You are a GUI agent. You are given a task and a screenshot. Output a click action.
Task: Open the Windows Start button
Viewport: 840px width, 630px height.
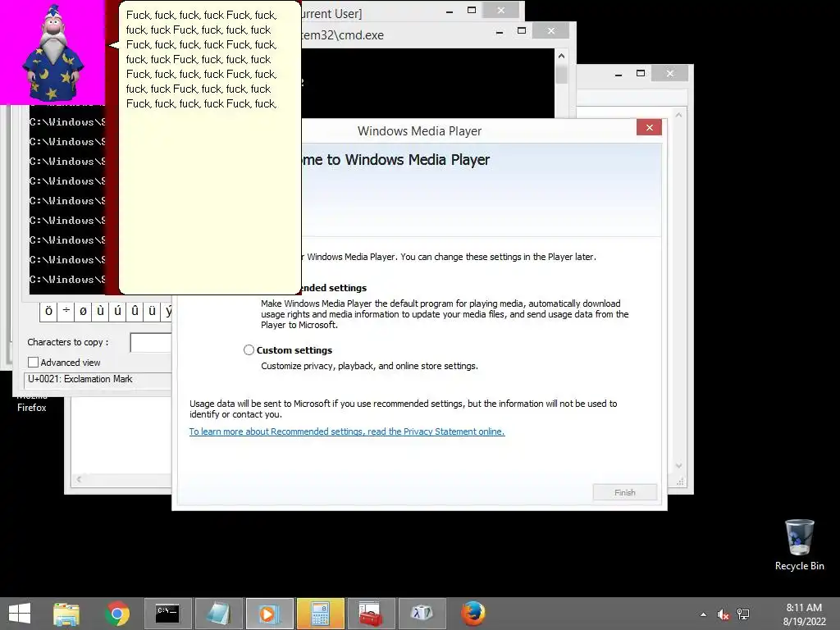(20, 614)
